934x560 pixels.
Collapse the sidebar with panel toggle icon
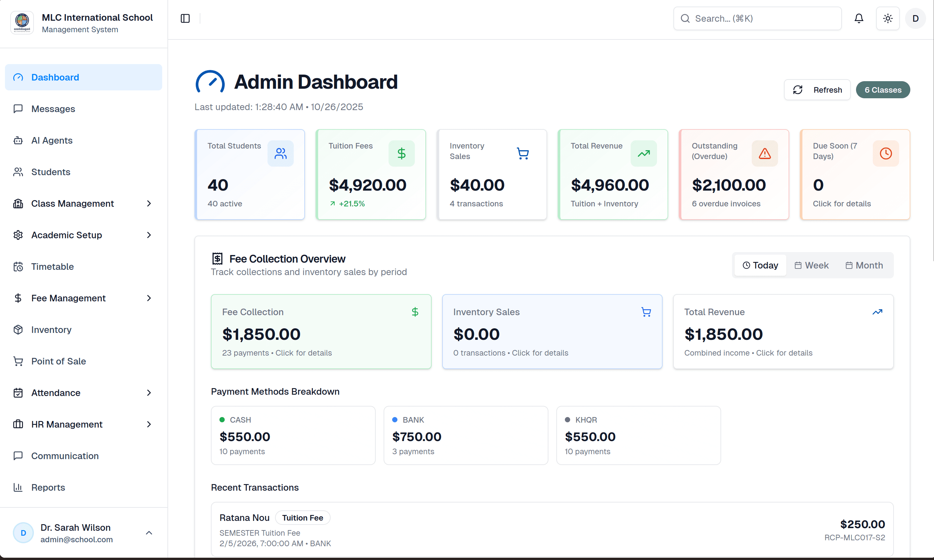[x=185, y=18]
